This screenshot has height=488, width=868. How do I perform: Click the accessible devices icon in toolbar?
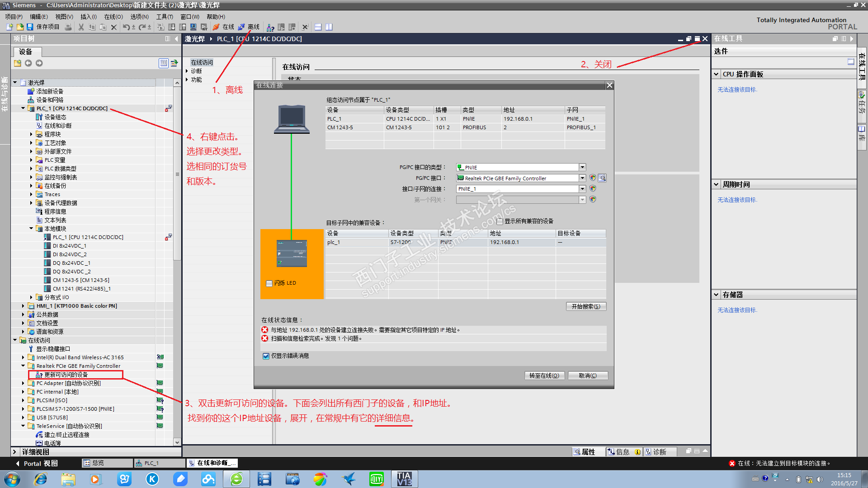270,27
